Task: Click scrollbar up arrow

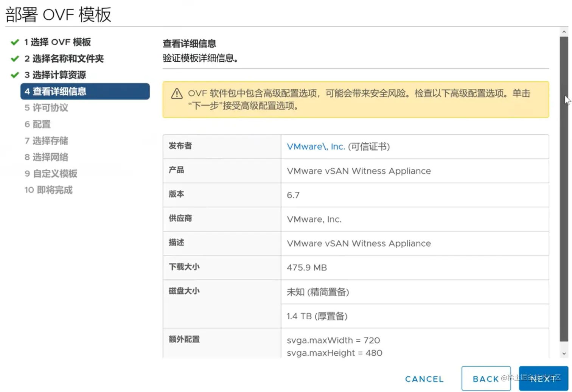Action: click(564, 32)
